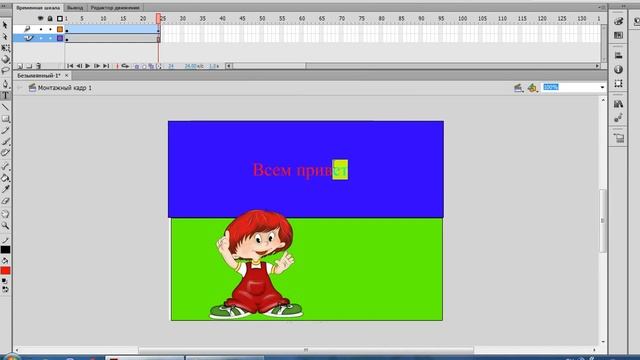Open the Swatches panel icon
This screenshot has width=640, height=360.
(x=618, y=36)
